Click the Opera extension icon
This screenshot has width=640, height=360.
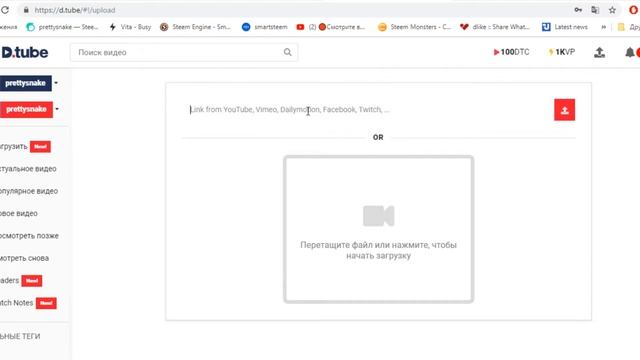[x=633, y=10]
